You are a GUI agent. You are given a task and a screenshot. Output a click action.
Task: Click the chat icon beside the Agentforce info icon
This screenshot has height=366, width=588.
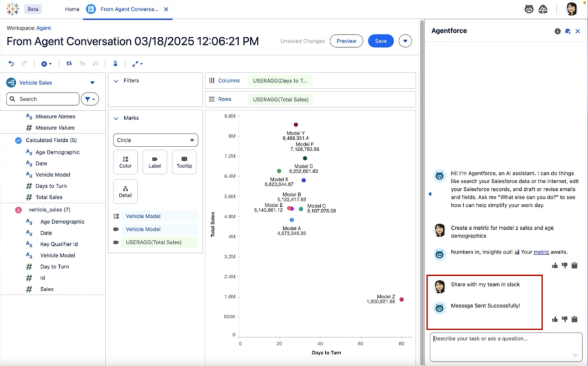point(568,31)
